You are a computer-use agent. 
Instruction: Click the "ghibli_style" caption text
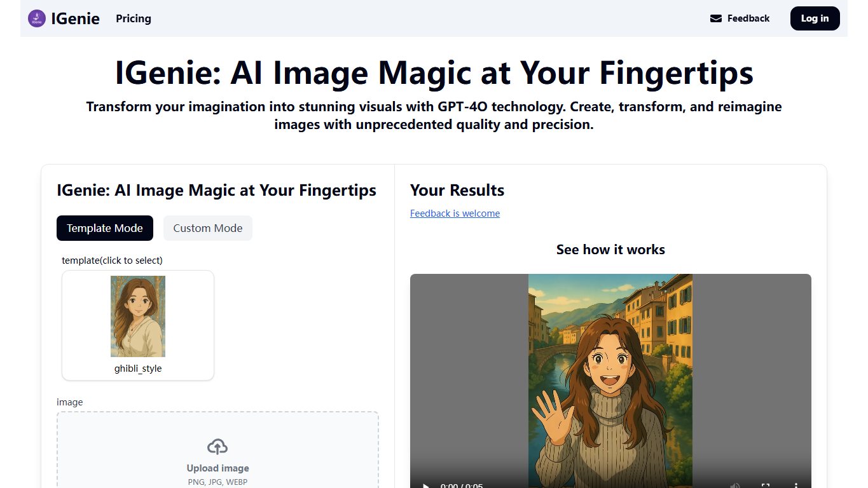(138, 369)
